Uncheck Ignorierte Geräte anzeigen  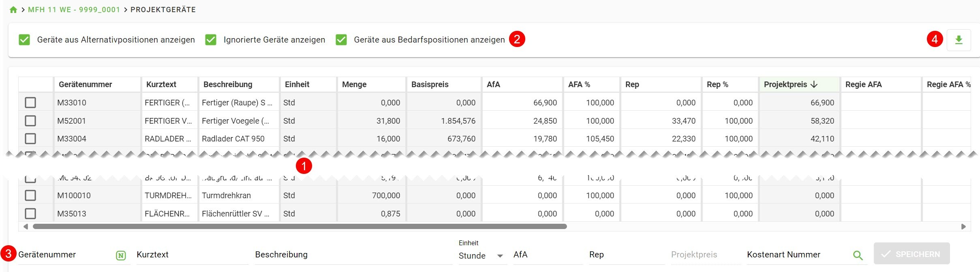click(211, 40)
